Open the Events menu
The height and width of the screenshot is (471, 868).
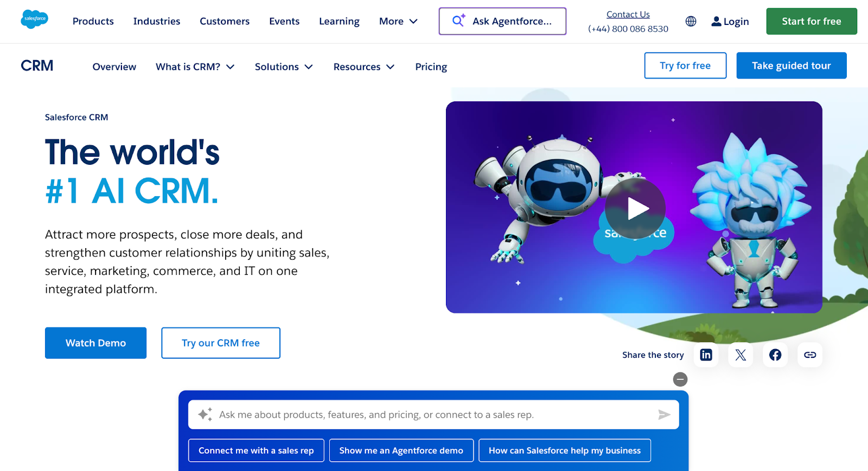coord(284,21)
